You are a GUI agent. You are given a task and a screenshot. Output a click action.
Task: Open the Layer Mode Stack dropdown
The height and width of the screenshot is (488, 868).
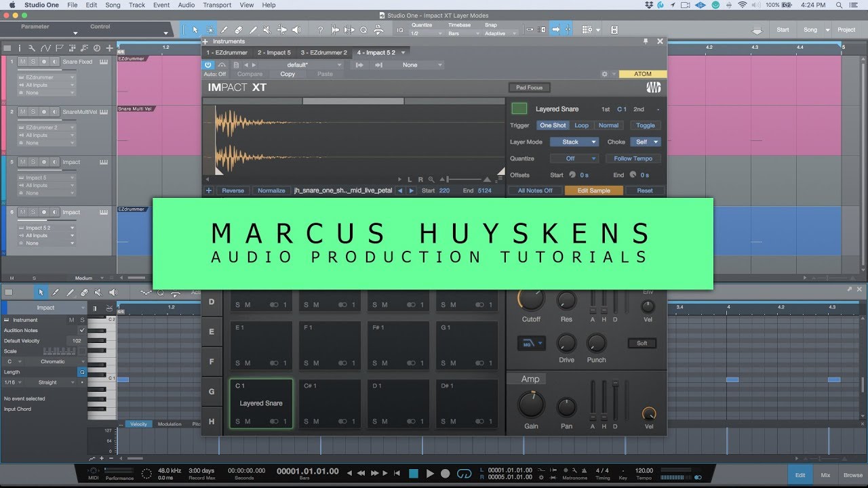coord(574,142)
